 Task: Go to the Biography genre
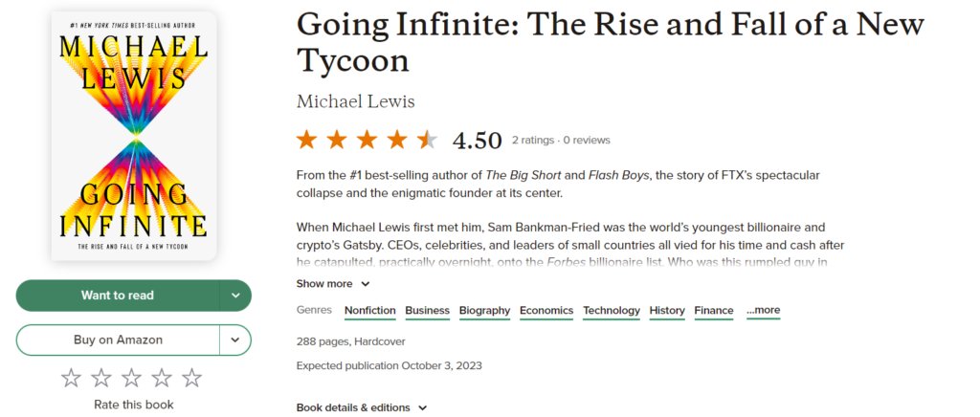[484, 311]
